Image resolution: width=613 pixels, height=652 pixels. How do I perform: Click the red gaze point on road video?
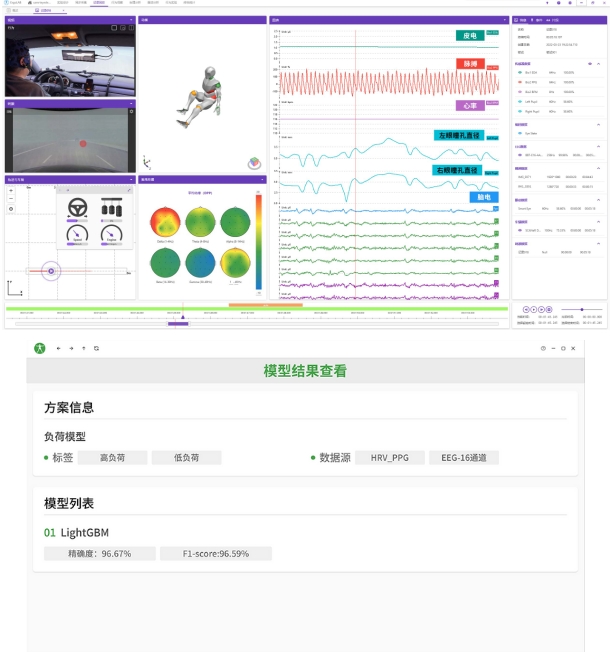click(x=83, y=143)
